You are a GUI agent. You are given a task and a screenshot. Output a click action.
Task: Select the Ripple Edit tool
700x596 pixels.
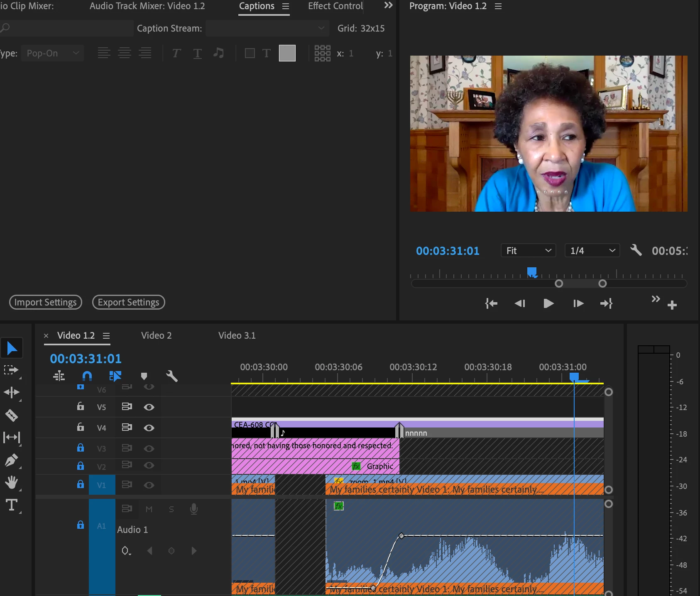tap(11, 393)
